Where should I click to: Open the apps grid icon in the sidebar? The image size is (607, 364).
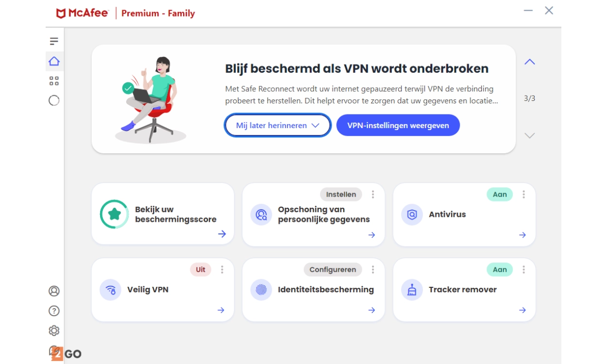54,81
